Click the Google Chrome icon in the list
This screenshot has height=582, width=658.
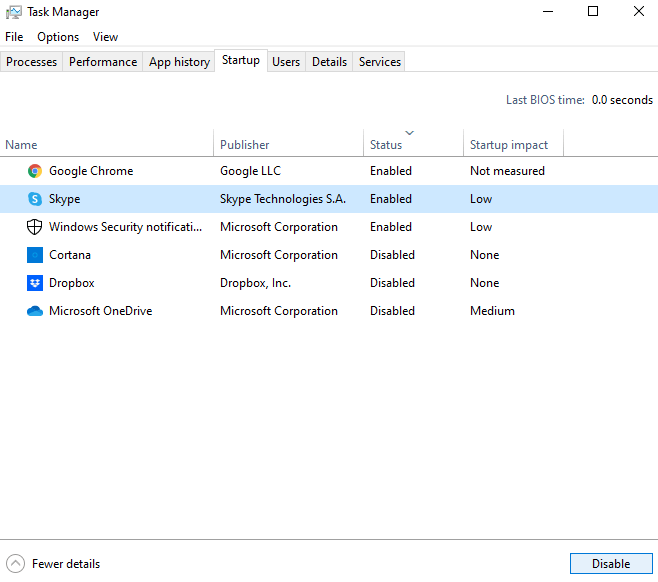pyautogui.click(x=35, y=171)
